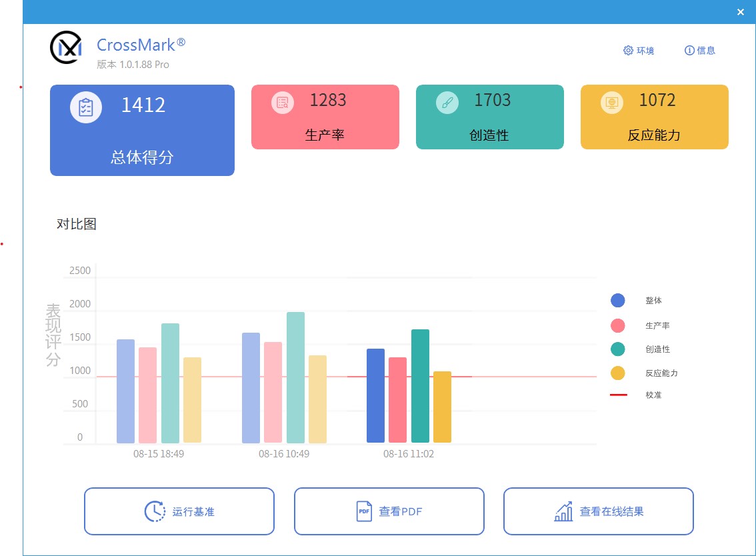Click the 08-15 18:49 yellow responsiveness bar

[193, 400]
